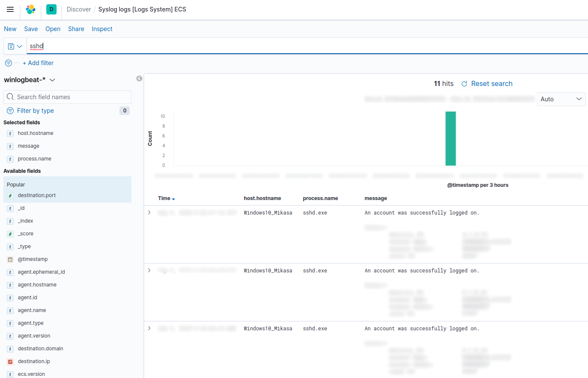Click the host.hostname column header
The width and height of the screenshot is (588, 378).
[262, 198]
